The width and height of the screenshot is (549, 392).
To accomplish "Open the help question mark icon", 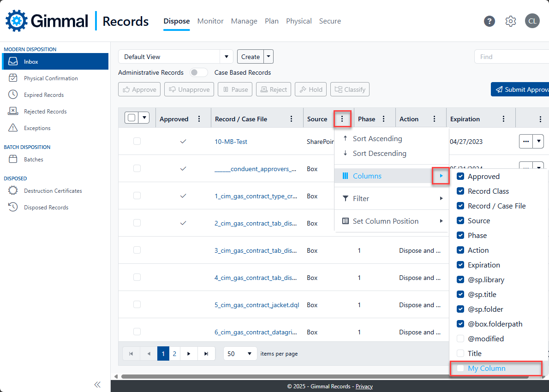I will (x=489, y=21).
